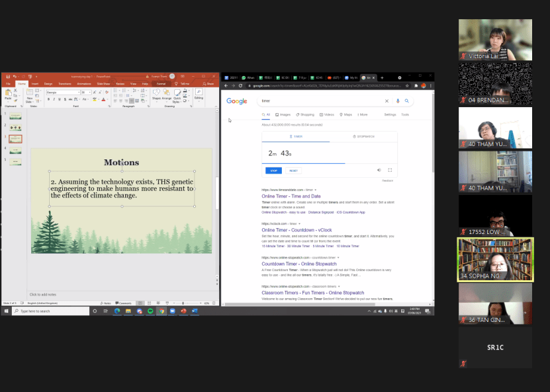Save the PowerPoint presentation via toolbar icon

(8, 77)
